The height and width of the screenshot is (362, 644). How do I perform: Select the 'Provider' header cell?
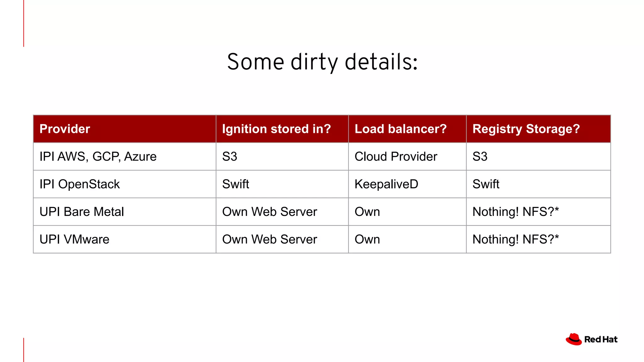tap(65, 129)
